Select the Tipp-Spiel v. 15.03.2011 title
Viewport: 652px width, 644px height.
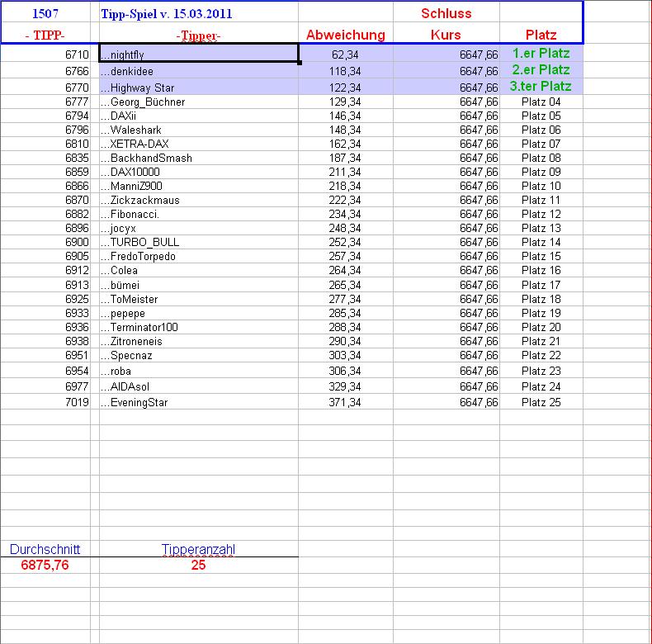click(167, 14)
